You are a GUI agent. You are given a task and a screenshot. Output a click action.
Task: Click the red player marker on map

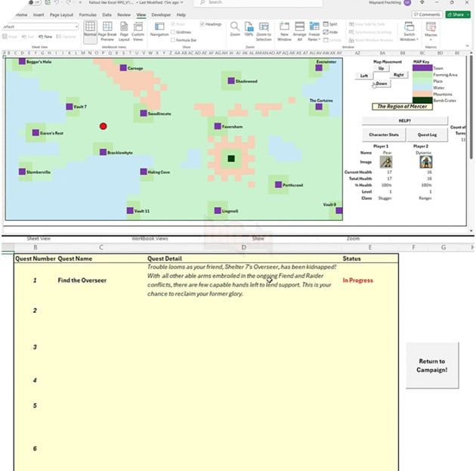(x=104, y=126)
